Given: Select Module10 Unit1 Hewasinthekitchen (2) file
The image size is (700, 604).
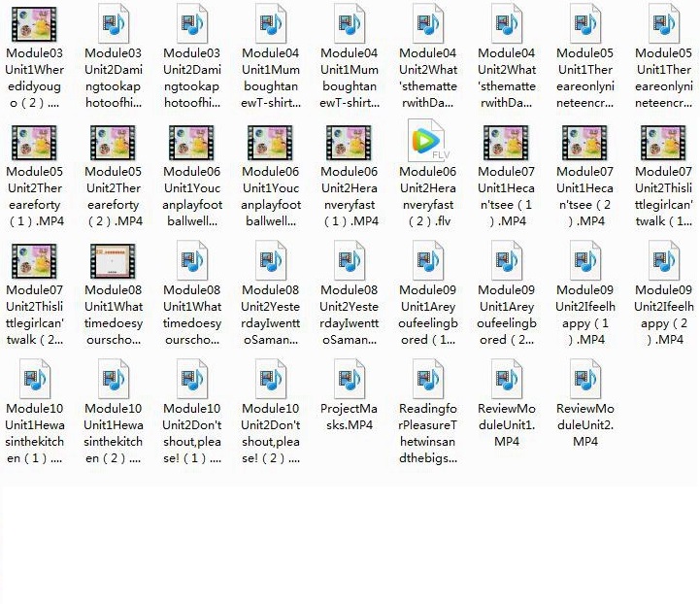Looking at the screenshot, I should click(113, 377).
